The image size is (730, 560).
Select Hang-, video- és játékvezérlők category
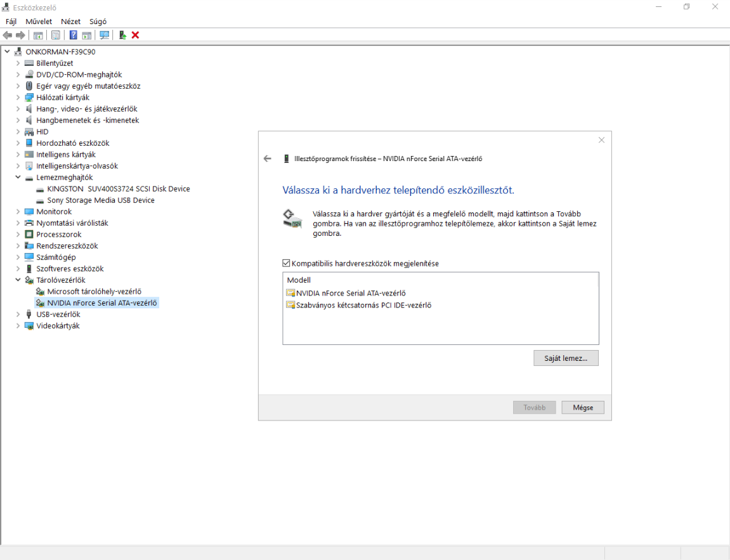(87, 109)
